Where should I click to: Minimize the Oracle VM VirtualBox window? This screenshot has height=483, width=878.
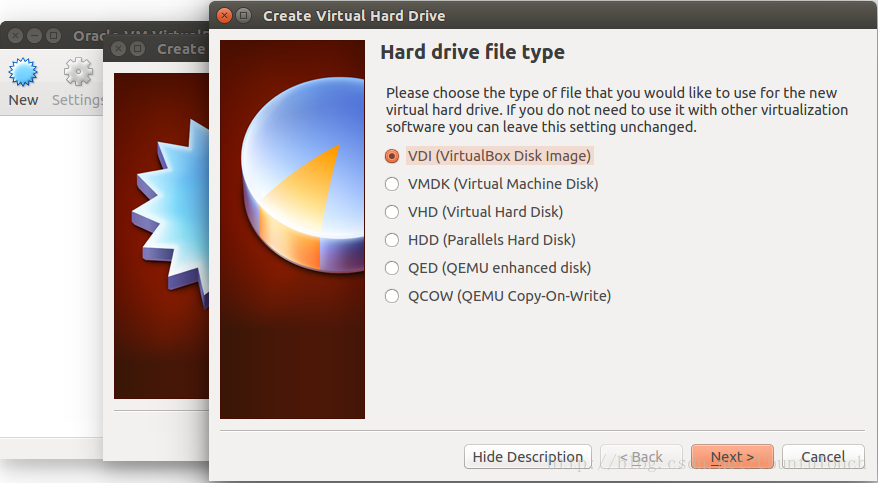click(x=34, y=35)
